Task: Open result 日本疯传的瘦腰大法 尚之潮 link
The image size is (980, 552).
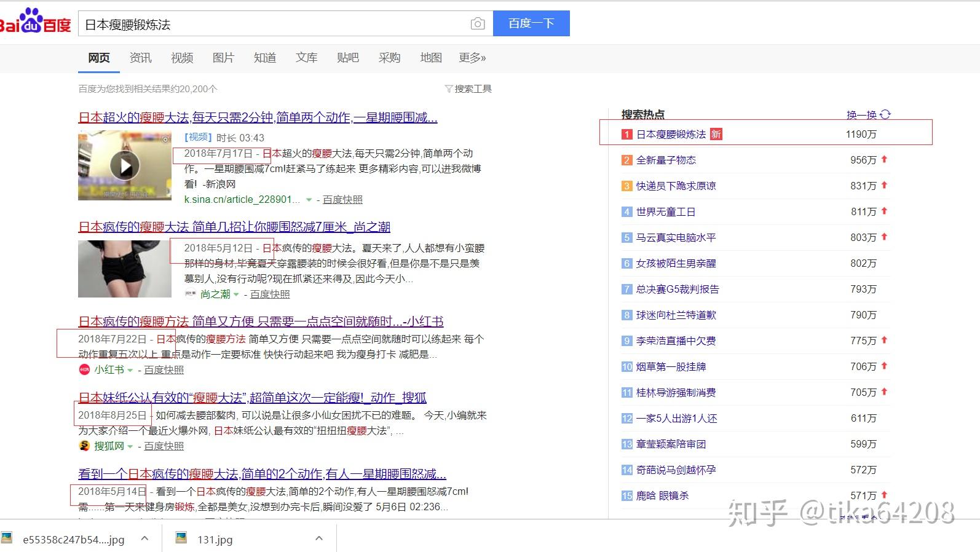Action: [x=234, y=227]
